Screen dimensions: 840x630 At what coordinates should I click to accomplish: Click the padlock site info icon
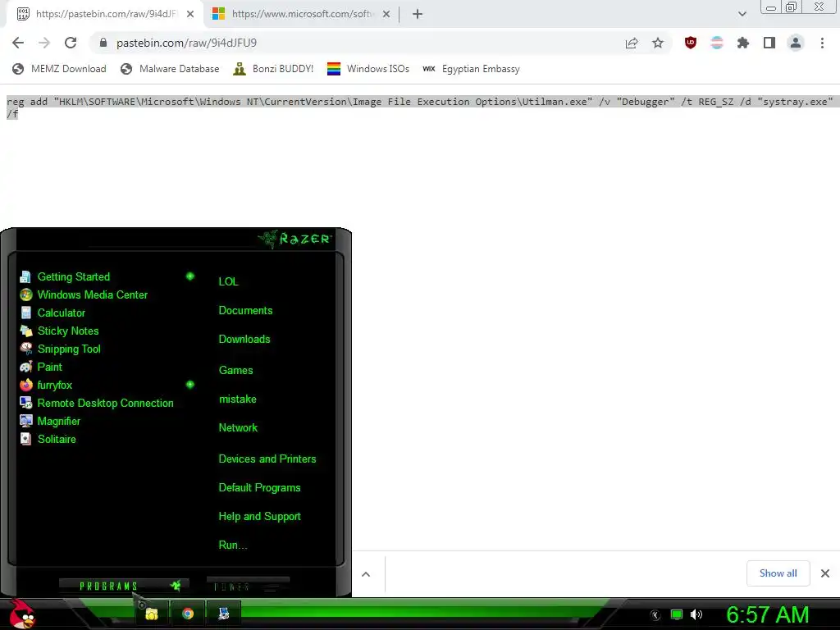point(103,43)
